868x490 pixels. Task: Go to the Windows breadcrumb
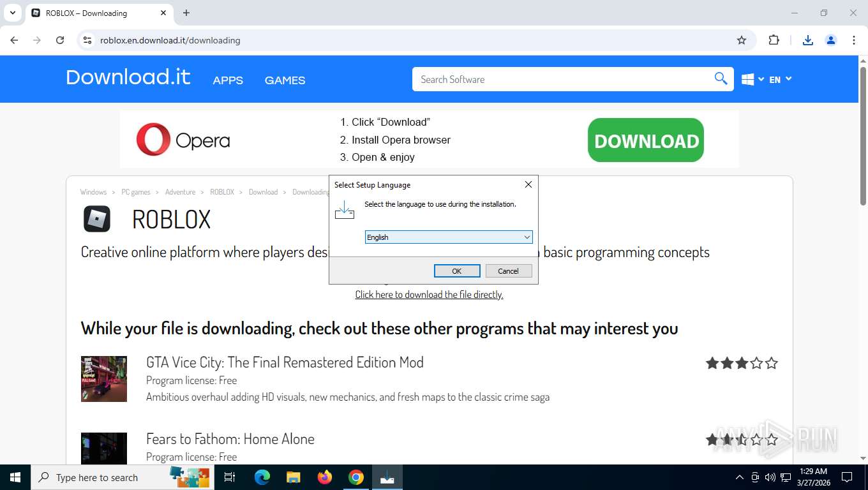93,192
